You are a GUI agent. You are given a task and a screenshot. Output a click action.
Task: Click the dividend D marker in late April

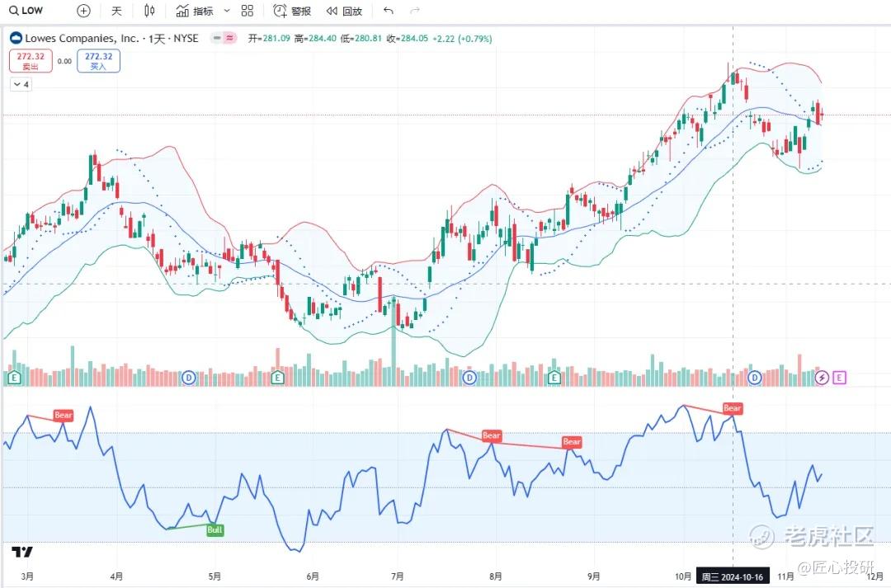[188, 377]
